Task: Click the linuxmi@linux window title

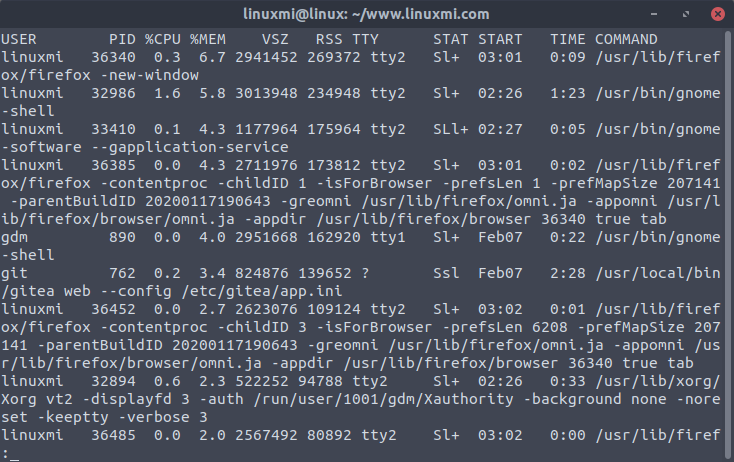Action: coord(367,14)
